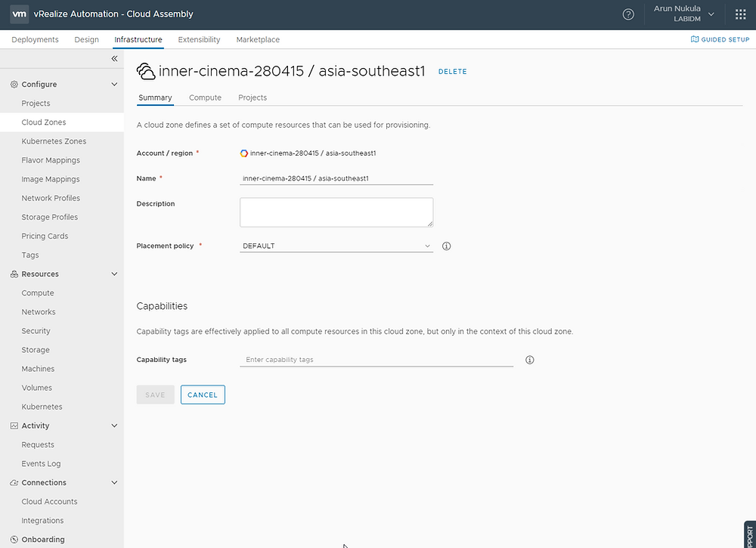Screen dimensions: 756x548
Task: Open the Compute sub-tab of cloud zone
Action: tap(205, 98)
